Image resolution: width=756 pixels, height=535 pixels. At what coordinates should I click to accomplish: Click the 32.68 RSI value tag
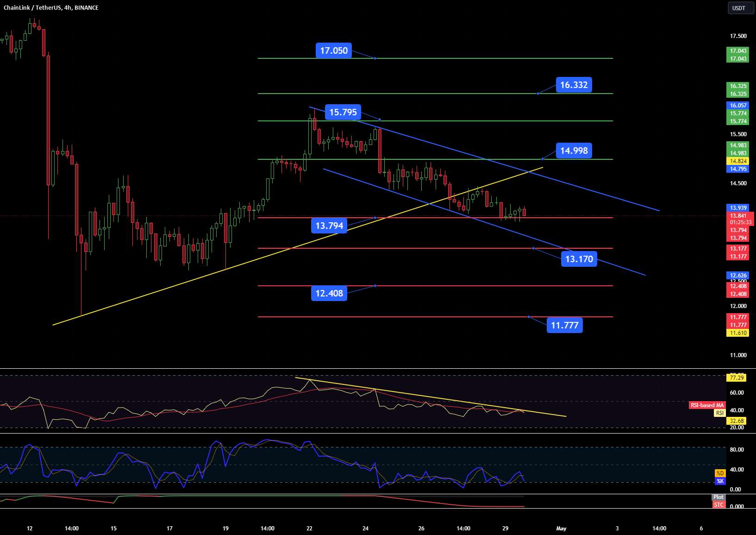[736, 421]
